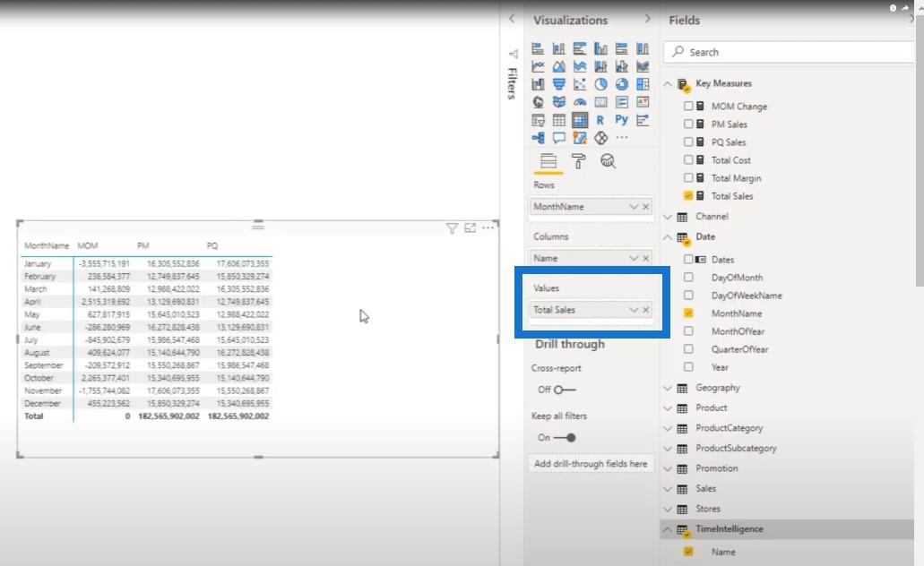Screen dimensions: 924x566
Task: Get more visuals via ellipsis
Action: coord(622,138)
